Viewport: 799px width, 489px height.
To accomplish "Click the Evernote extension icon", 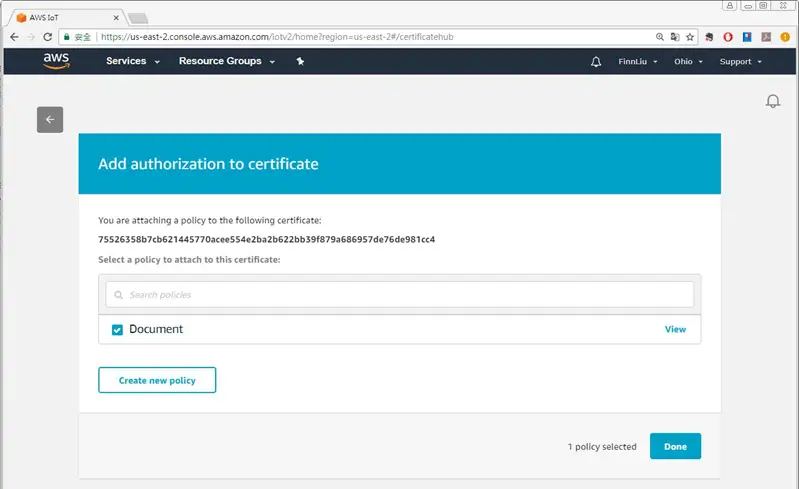I will pyautogui.click(x=709, y=37).
